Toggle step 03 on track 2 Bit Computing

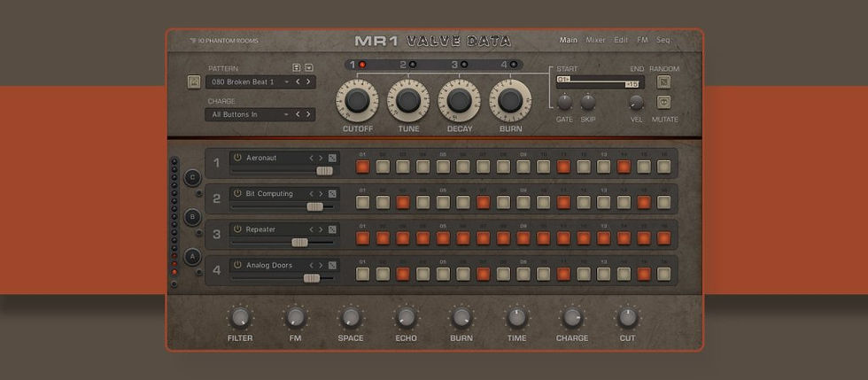coord(403,202)
